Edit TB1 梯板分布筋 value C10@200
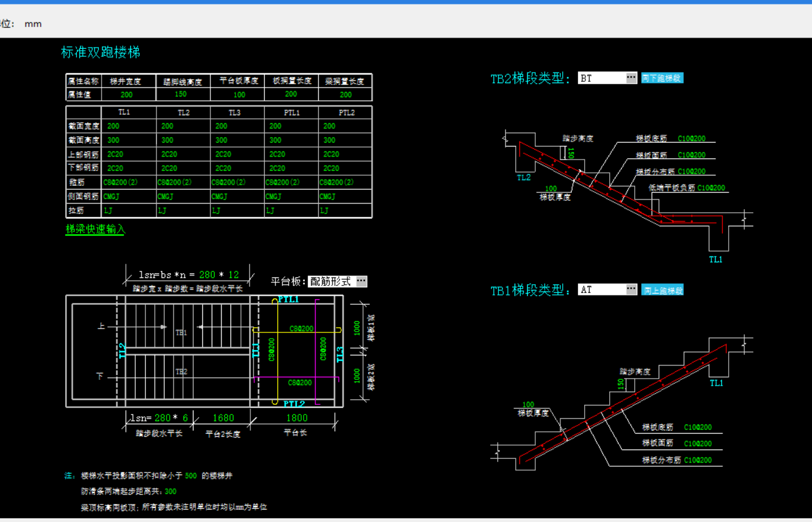Viewport: 812px width, 522px height. coord(698,460)
